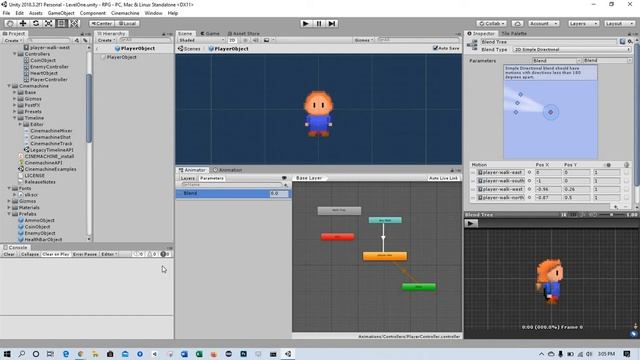Toggle Auto Live Link in Animator
This screenshot has height=360, width=640.
pyautogui.click(x=443, y=178)
